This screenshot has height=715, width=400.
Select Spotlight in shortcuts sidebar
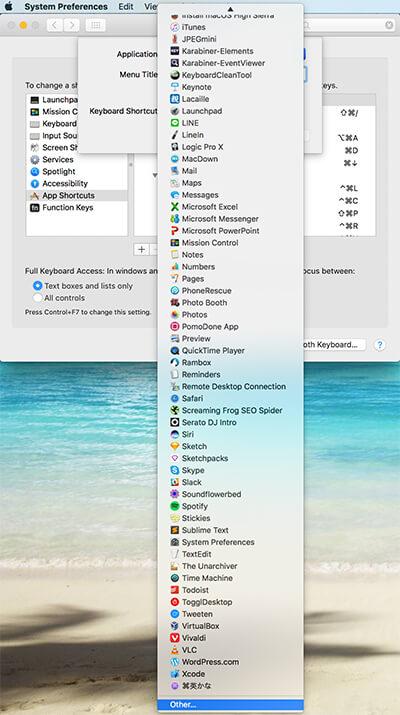(x=77, y=171)
